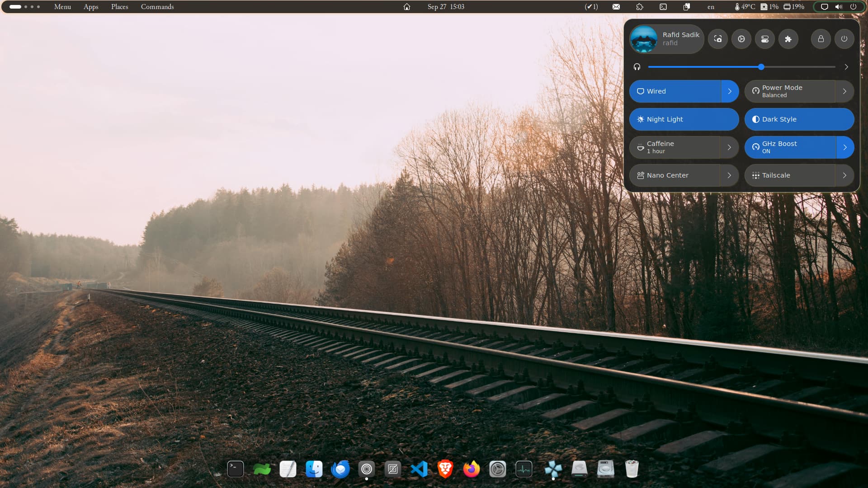The image size is (868, 488).
Task: Expand the Power Mode options arrow
Action: (x=844, y=91)
